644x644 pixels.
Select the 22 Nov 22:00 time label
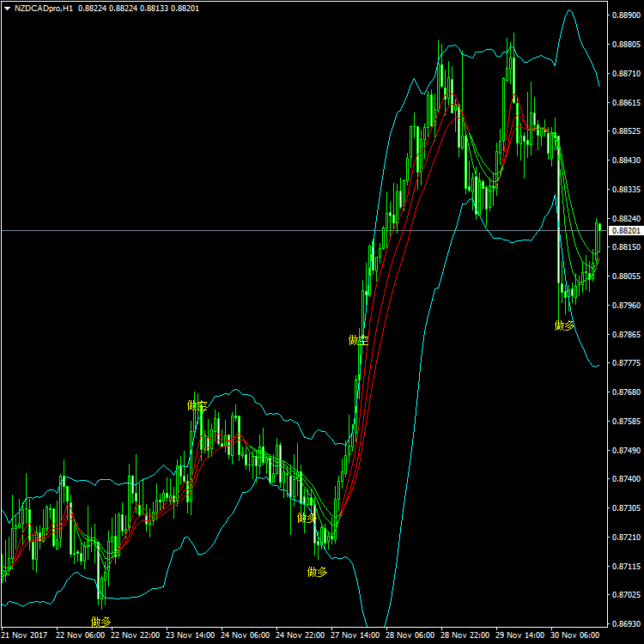pyautogui.click(x=136, y=635)
